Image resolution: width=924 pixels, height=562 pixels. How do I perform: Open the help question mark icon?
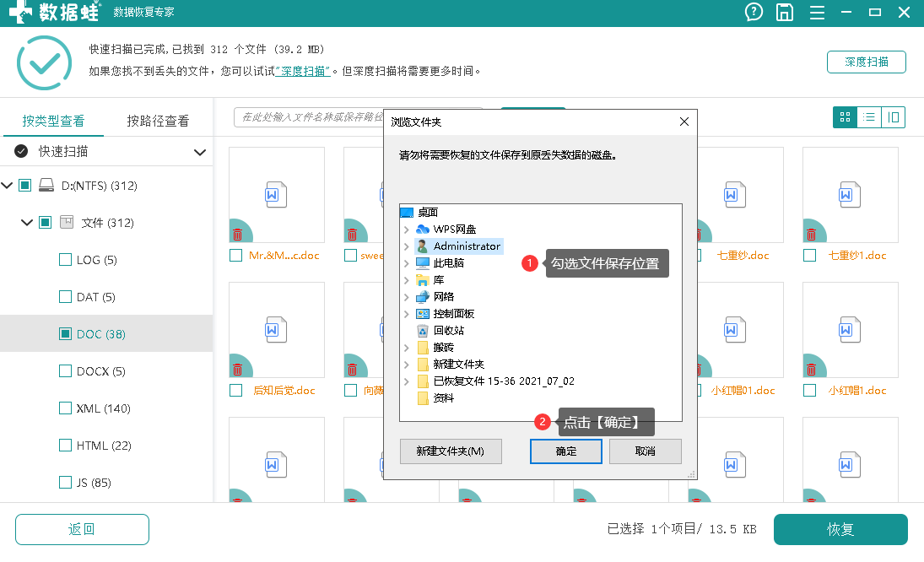point(754,12)
